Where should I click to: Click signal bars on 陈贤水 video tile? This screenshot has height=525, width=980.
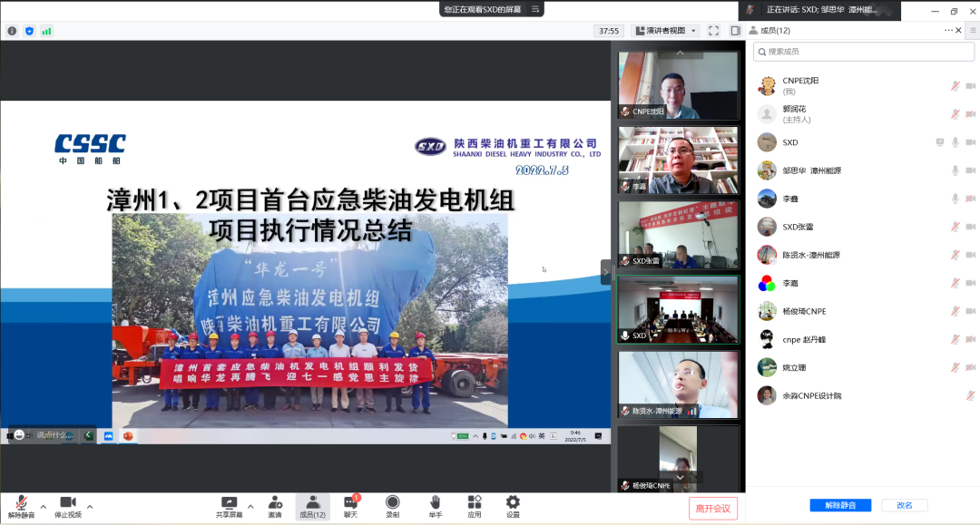coord(691,412)
